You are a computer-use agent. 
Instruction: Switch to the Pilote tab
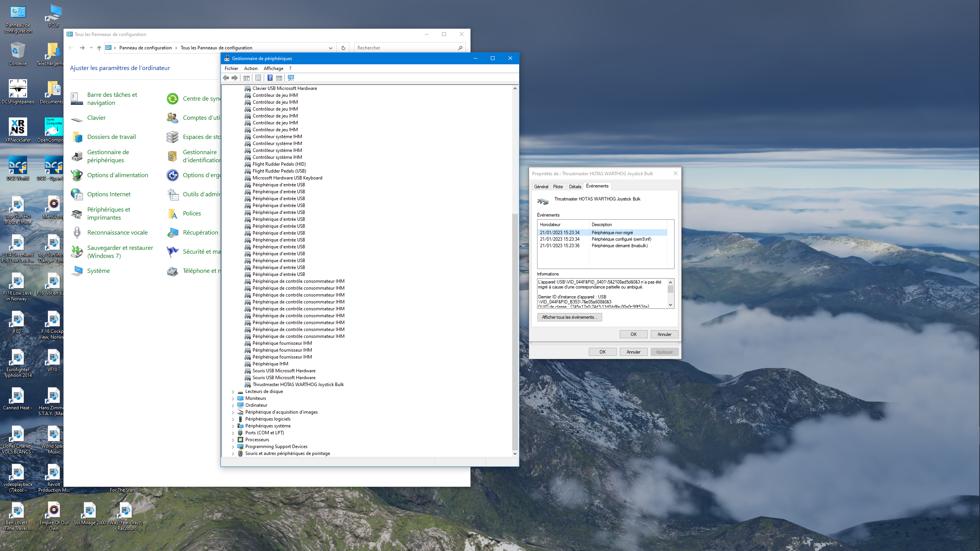click(x=558, y=187)
